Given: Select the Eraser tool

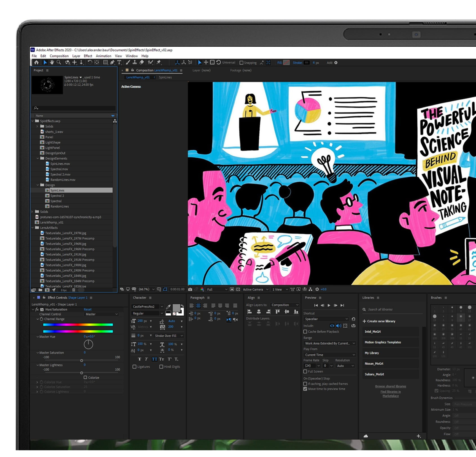Looking at the screenshot, I should point(142,62).
